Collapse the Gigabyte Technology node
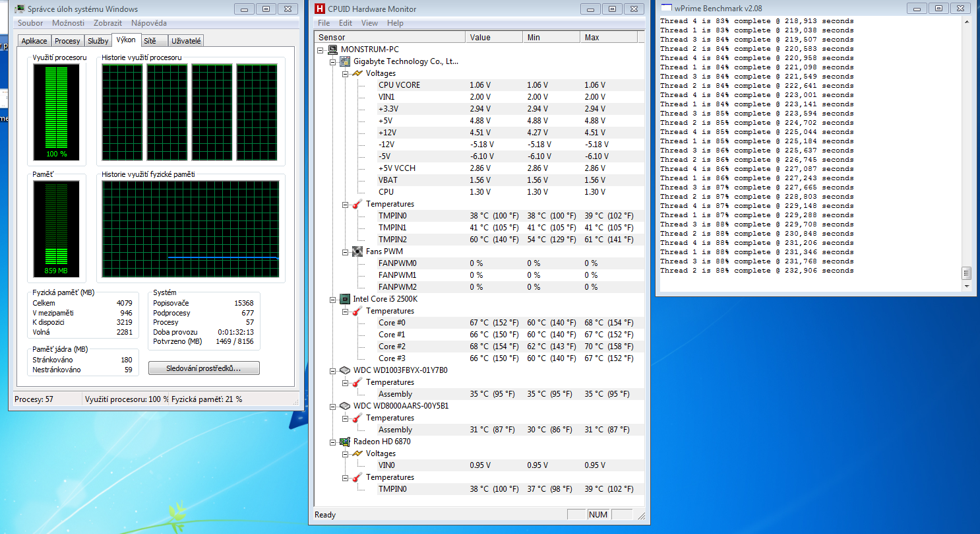Viewport: 980px width, 534px height. [x=333, y=61]
